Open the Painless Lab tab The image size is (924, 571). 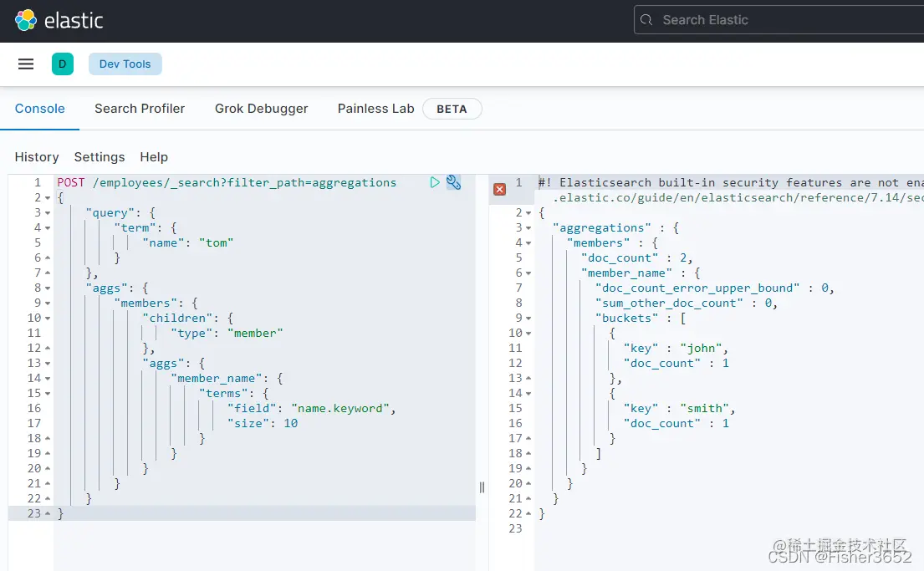376,109
